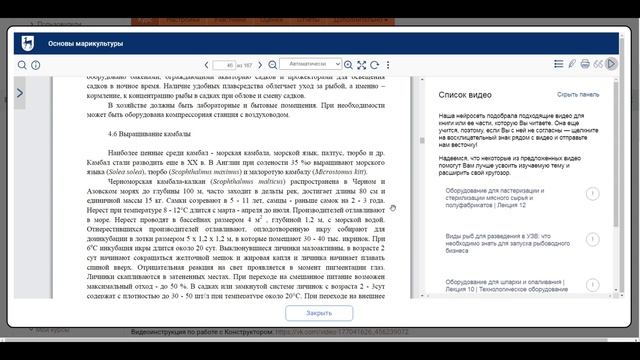This screenshot has height=360, width=640.
Task: Open the three-dot more options menu
Action: pyautogui.click(x=388, y=65)
